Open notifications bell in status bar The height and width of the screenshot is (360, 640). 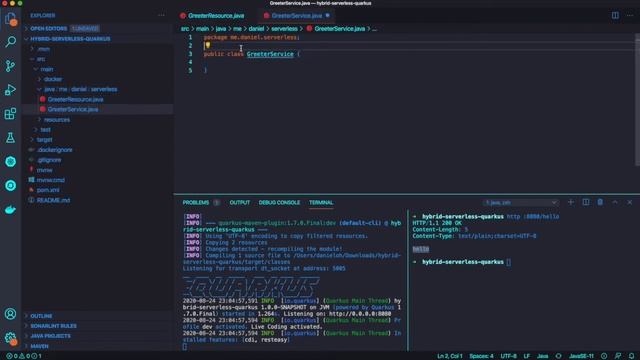click(631, 356)
